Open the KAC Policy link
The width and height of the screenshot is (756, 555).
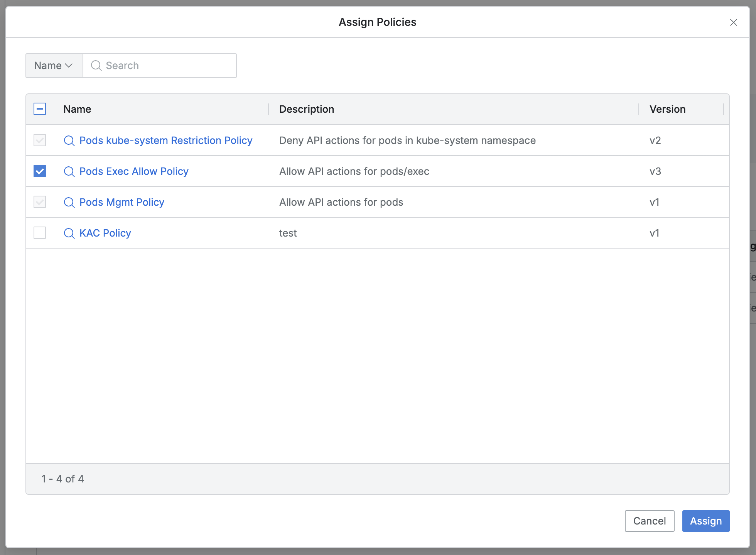(x=105, y=233)
